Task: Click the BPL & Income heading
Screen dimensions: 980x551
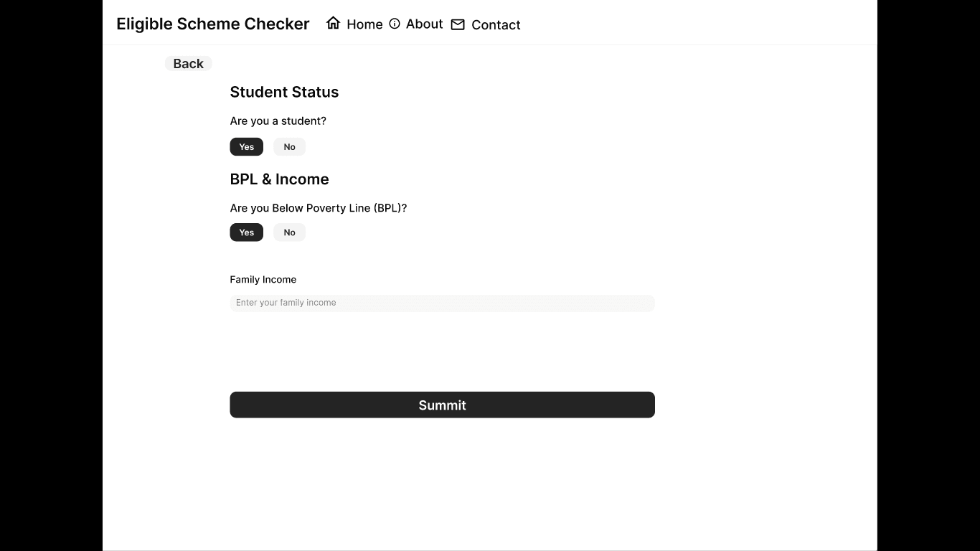Action: point(279,179)
